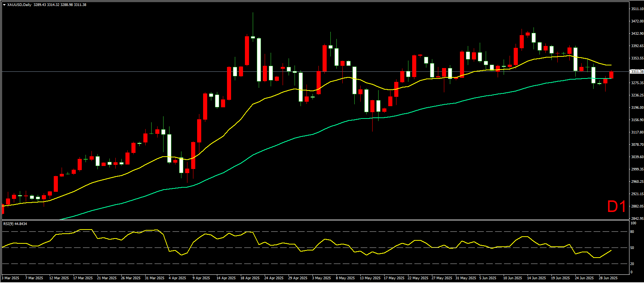Click the 10 Jun 2025 date label
The height and width of the screenshot is (283, 644).
[x=513, y=278]
